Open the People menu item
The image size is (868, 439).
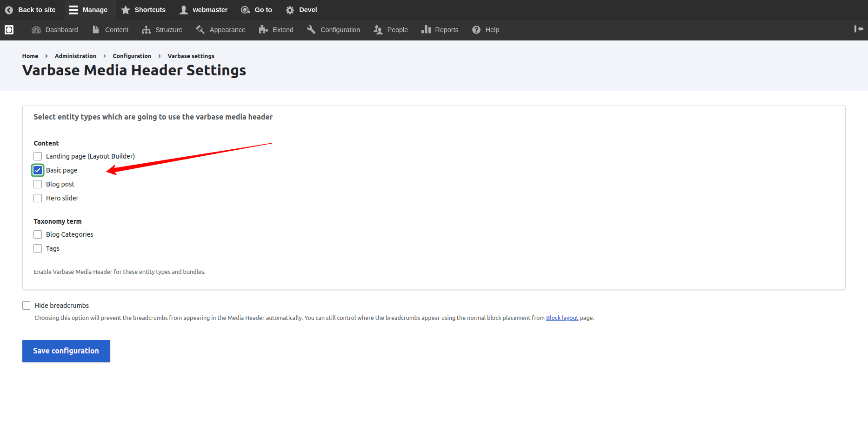(391, 30)
